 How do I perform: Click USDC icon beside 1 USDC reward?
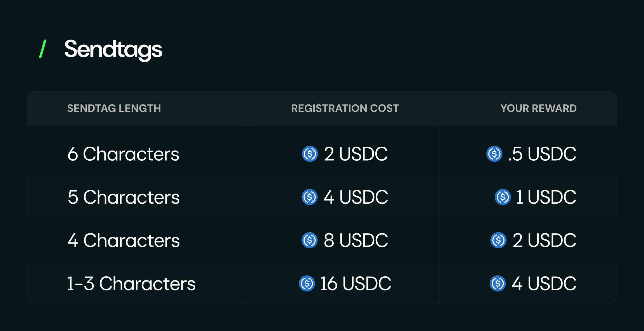tap(503, 197)
